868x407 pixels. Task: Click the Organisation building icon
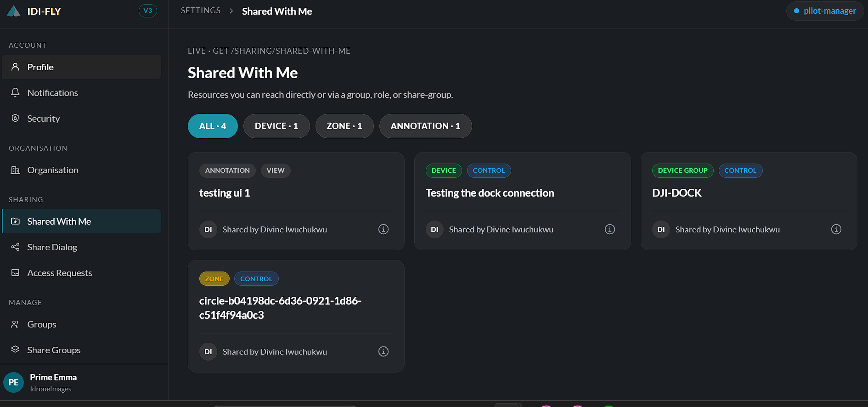pos(15,170)
